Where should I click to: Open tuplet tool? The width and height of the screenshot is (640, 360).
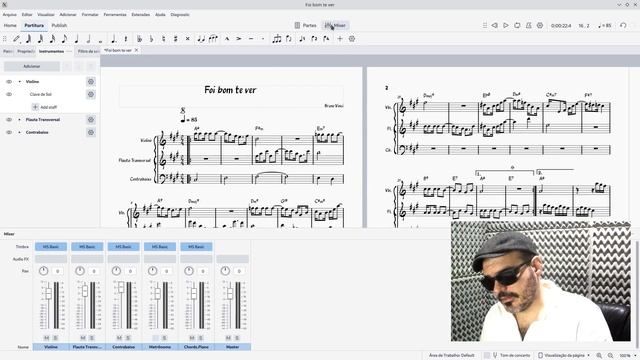point(277,39)
